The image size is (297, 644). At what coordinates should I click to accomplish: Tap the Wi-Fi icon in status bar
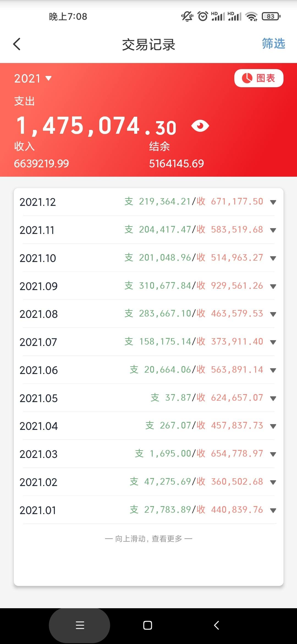(x=252, y=17)
